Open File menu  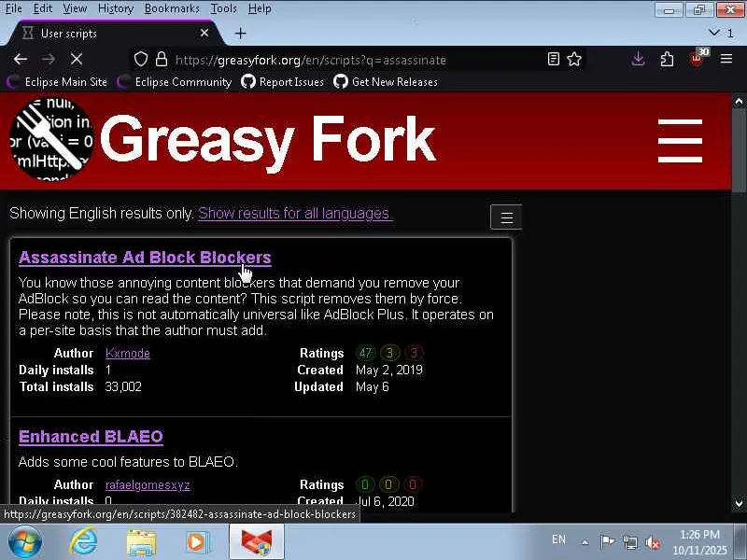[14, 8]
